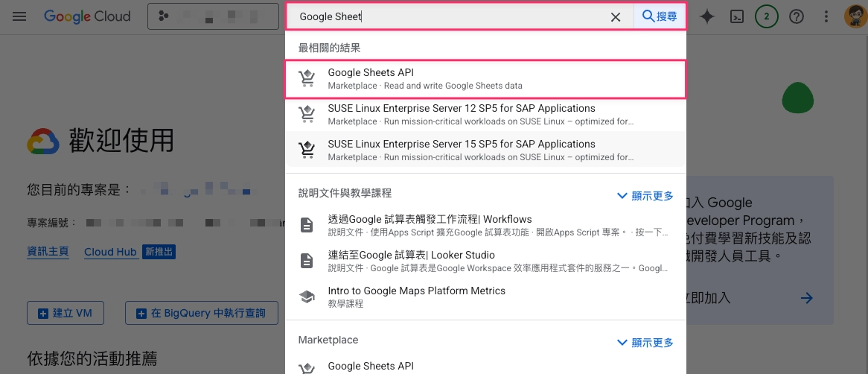Open the three-dot settings menu

[x=826, y=16]
